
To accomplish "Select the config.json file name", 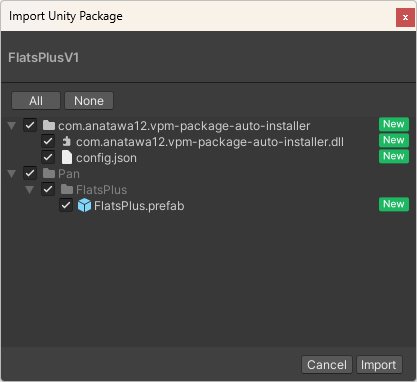I will point(106,158).
